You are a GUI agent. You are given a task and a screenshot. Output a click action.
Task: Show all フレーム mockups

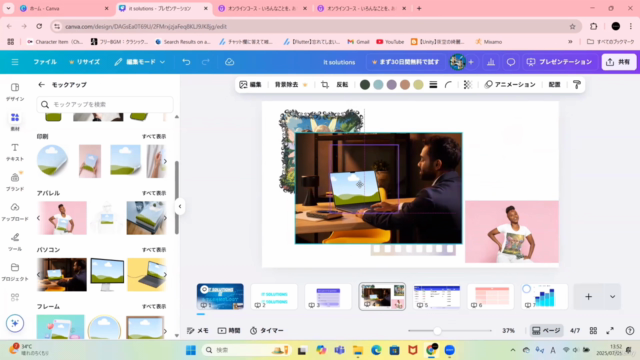pyautogui.click(x=154, y=307)
